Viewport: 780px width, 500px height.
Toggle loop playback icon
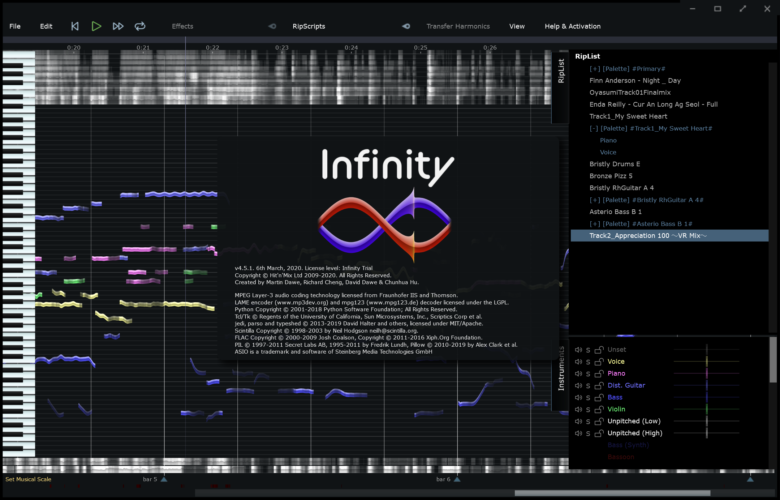(140, 26)
